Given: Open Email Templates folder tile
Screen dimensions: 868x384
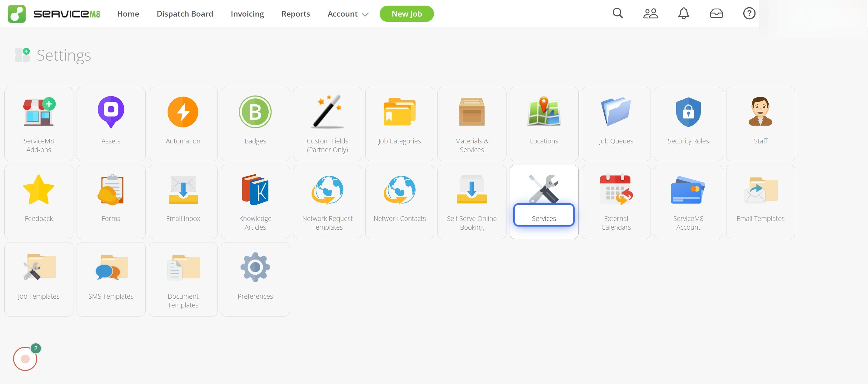Looking at the screenshot, I should pos(760,202).
